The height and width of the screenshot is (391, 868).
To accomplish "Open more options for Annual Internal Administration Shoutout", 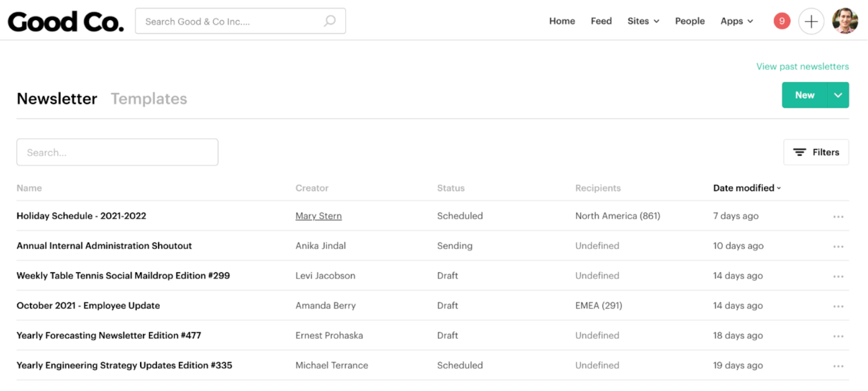I will [x=838, y=246].
